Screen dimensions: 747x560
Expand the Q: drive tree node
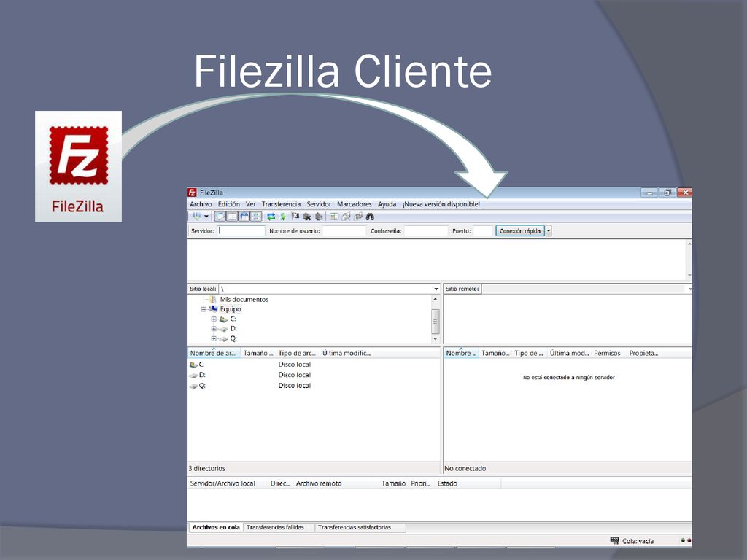click(x=214, y=338)
